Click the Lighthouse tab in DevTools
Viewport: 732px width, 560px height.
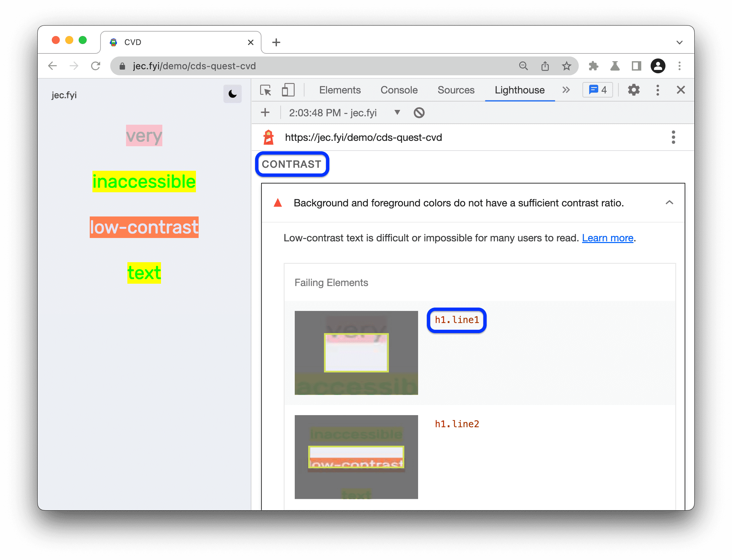520,90
